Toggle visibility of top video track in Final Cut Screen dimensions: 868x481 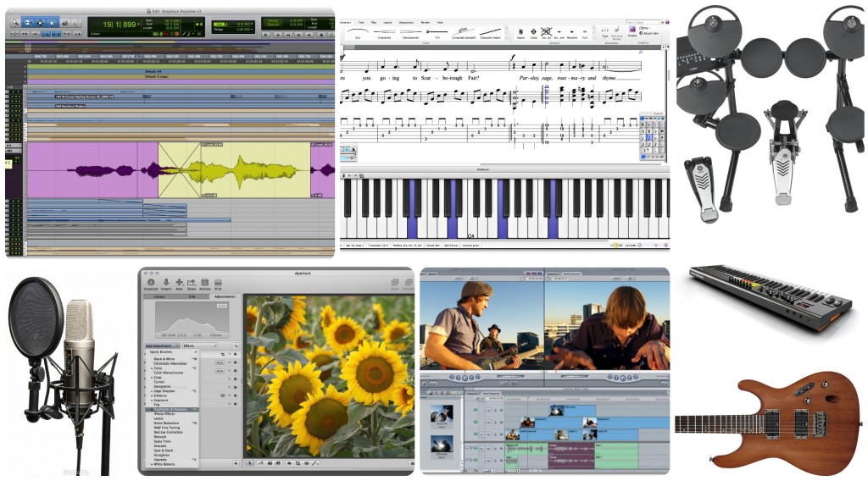476,410
